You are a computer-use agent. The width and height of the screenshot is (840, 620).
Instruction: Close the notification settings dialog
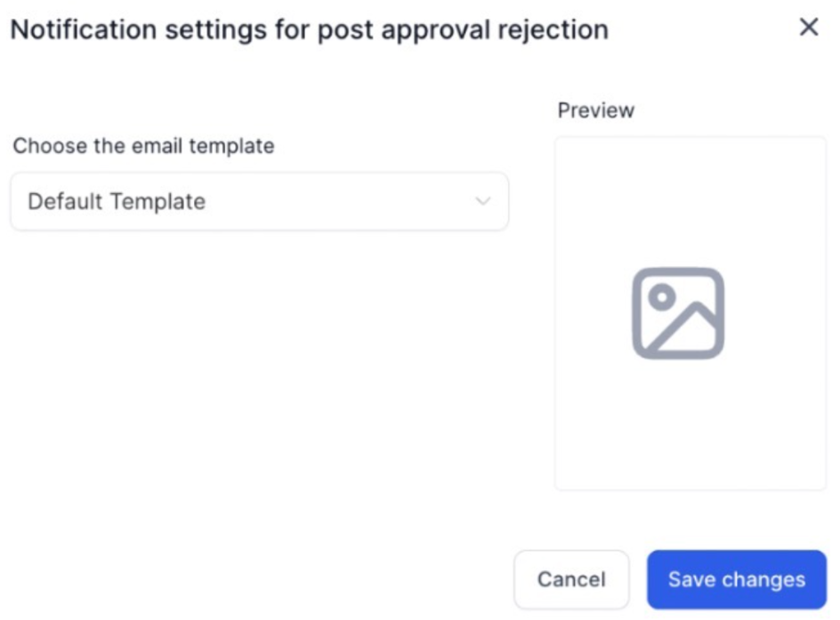coord(808,28)
